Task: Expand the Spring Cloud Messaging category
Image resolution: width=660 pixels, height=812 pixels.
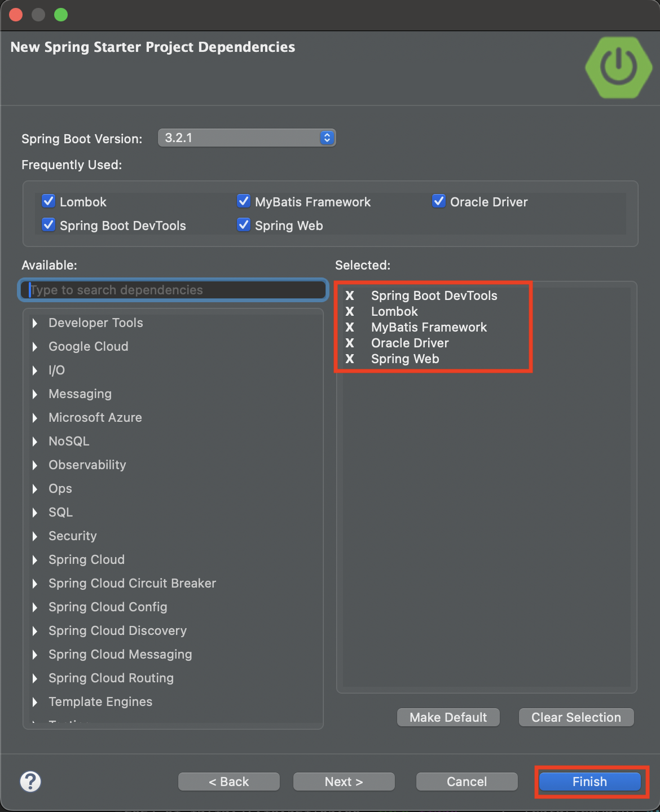Action: [x=35, y=655]
